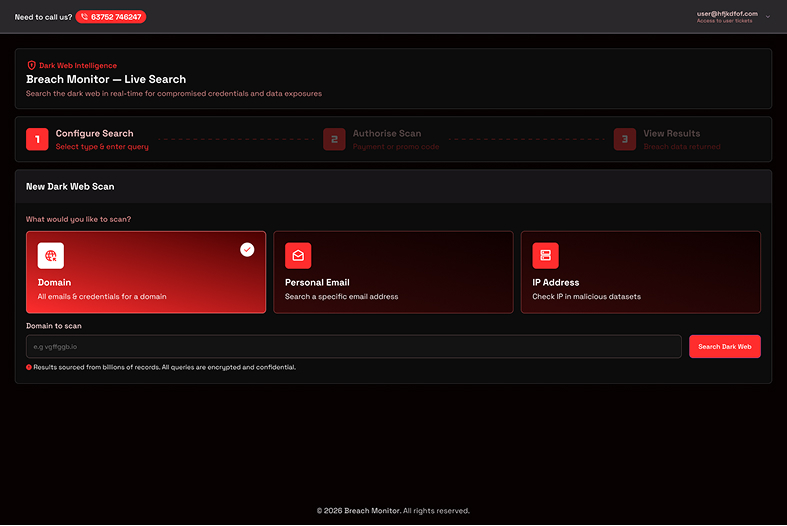Click the 'Select type & enter query' subtitle

point(102,147)
